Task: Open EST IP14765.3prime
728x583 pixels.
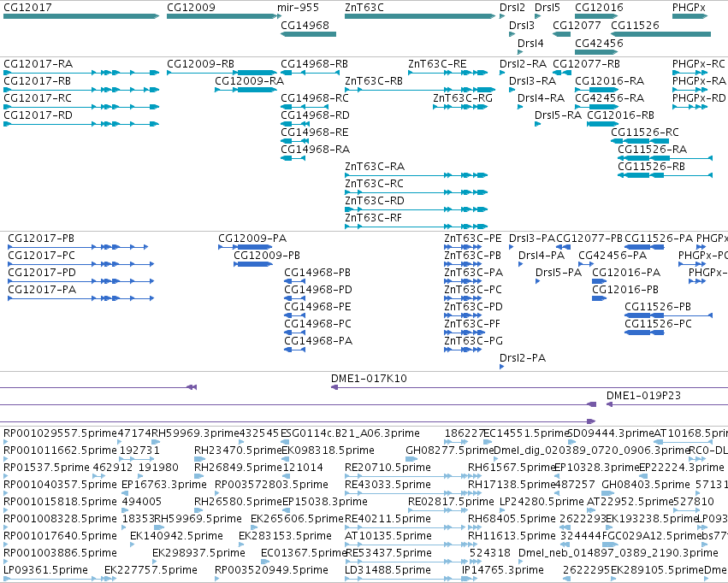Action: 470,579
